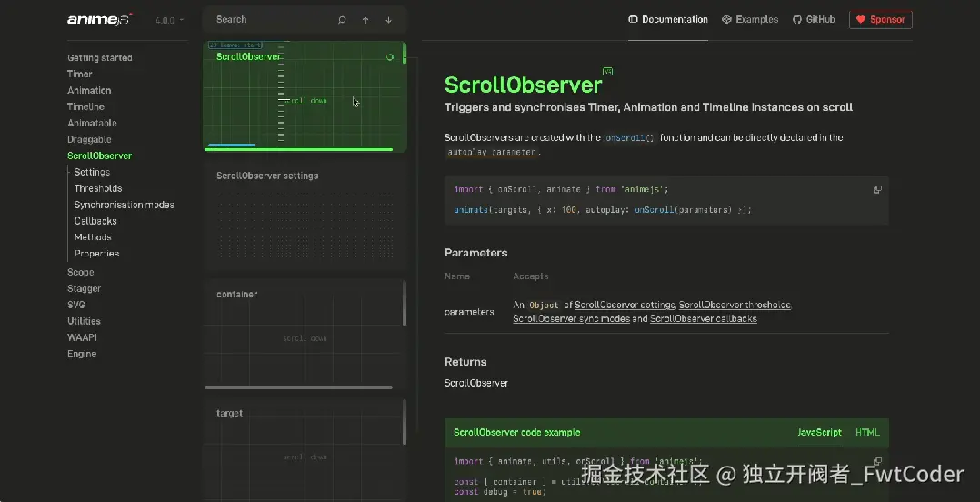Follow the ScrollObserver settings link
Screen dimensions: 980x502
625,305
